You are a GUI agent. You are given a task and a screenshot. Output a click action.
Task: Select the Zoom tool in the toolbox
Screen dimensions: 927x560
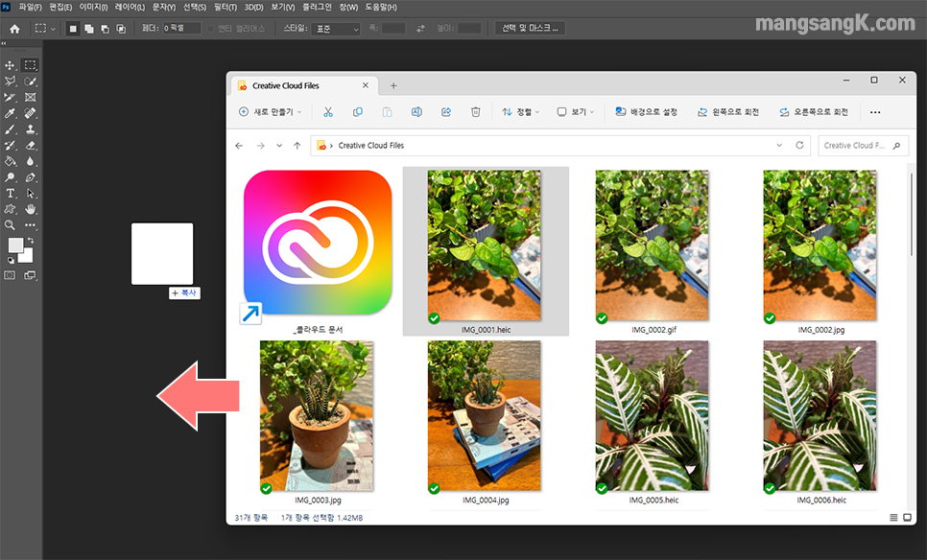(10, 225)
